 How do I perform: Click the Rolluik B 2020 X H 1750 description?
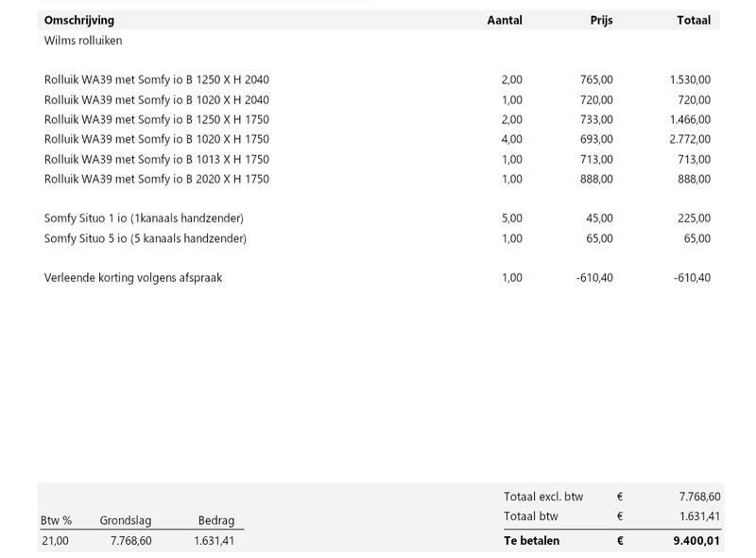click(157, 179)
